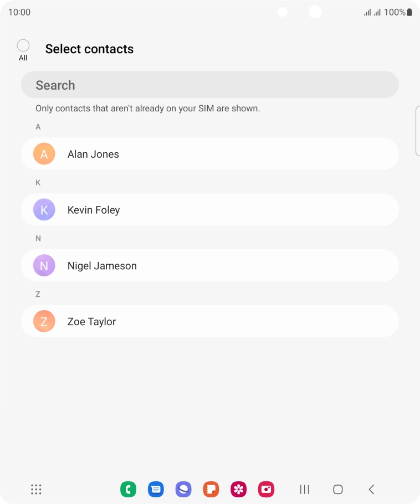Pull the edge panel handle
The width and height of the screenshot is (420, 504).
[x=417, y=131]
